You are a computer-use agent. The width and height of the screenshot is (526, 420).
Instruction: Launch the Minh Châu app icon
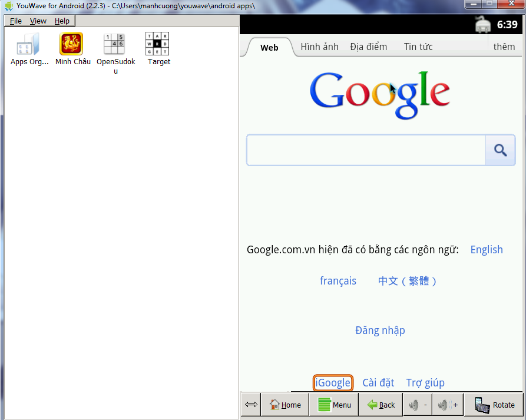click(71, 44)
